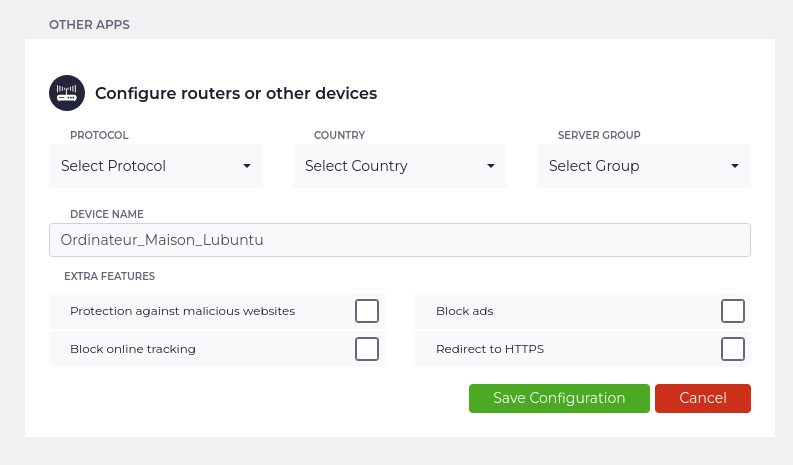Click the Block ads label text
793x465 pixels.
[x=464, y=311]
